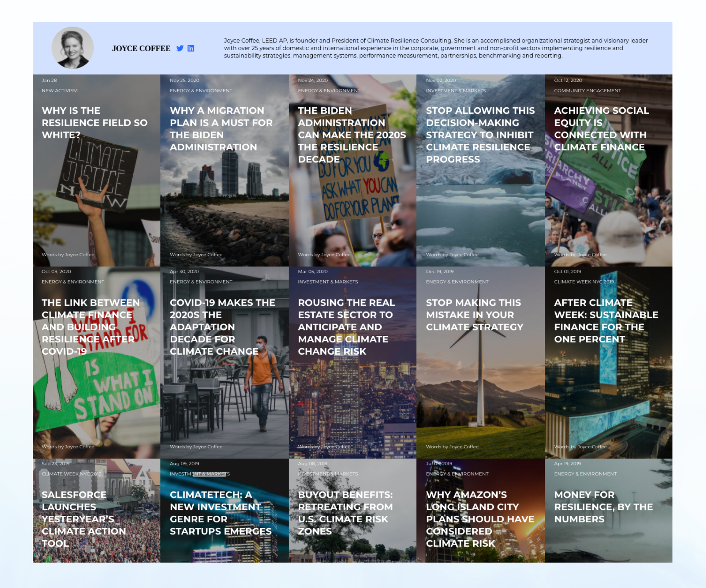Open article Salesforce Launches Yesteryear's Climate Action Tool
Screen dimensions: 706x588
pyautogui.click(x=84, y=519)
